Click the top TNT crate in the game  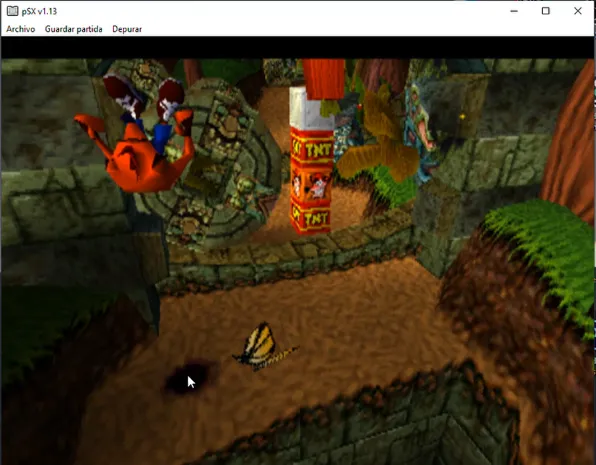[312, 148]
